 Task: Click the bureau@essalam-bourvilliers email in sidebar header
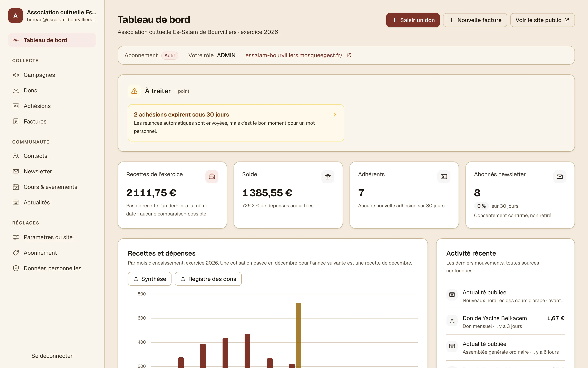click(61, 20)
